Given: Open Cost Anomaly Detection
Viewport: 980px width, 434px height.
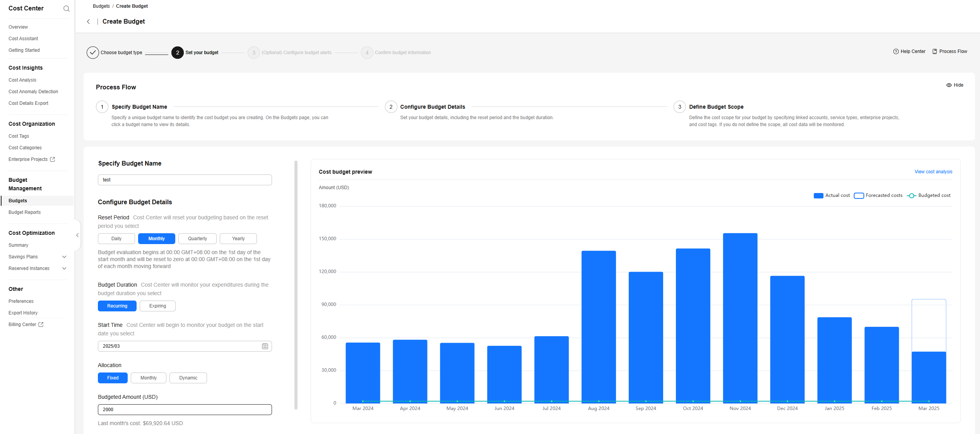Looking at the screenshot, I should point(33,92).
